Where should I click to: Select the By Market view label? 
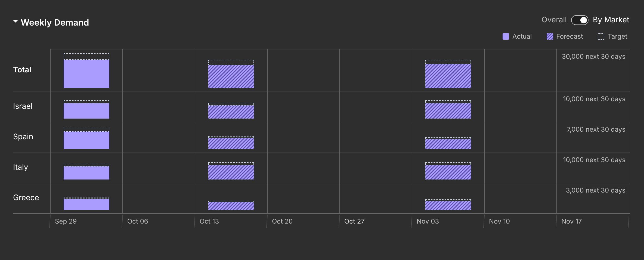click(x=611, y=20)
